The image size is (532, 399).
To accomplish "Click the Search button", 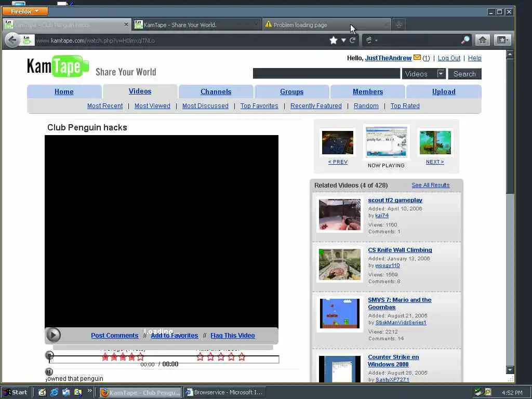I will coord(464,74).
